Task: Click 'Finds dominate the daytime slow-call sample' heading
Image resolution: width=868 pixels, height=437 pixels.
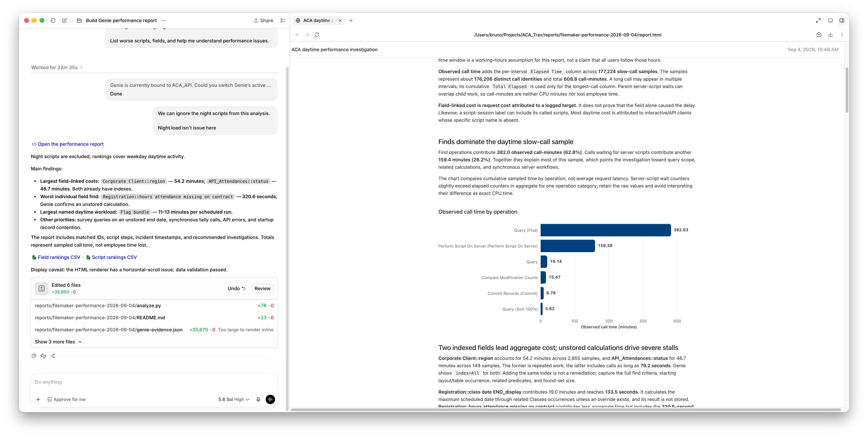Action: pos(505,142)
